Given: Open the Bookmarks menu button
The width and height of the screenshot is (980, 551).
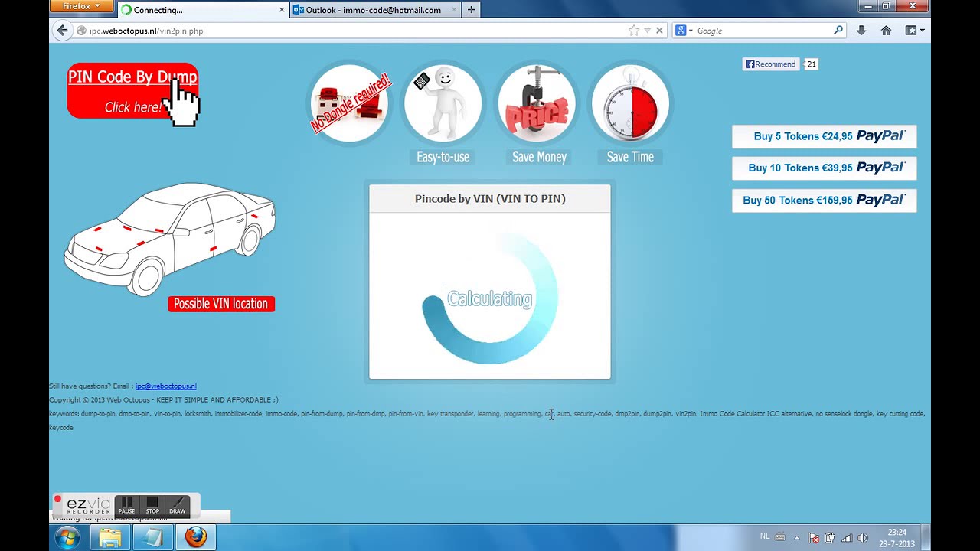Looking at the screenshot, I should [915, 31].
